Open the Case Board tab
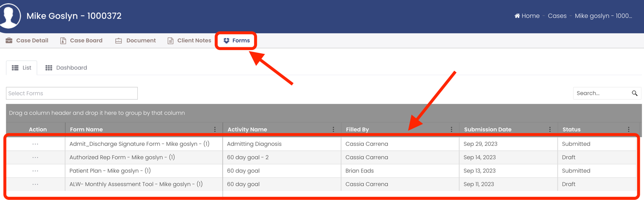 81,41
